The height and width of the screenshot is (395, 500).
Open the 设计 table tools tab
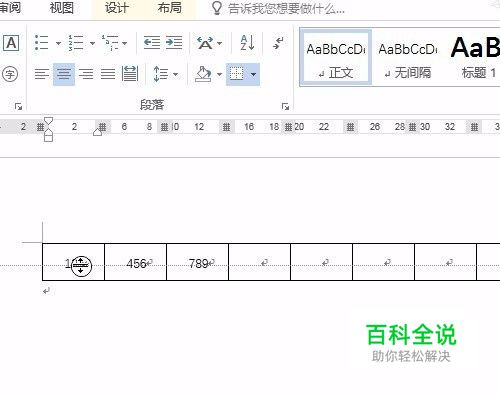coord(117,7)
